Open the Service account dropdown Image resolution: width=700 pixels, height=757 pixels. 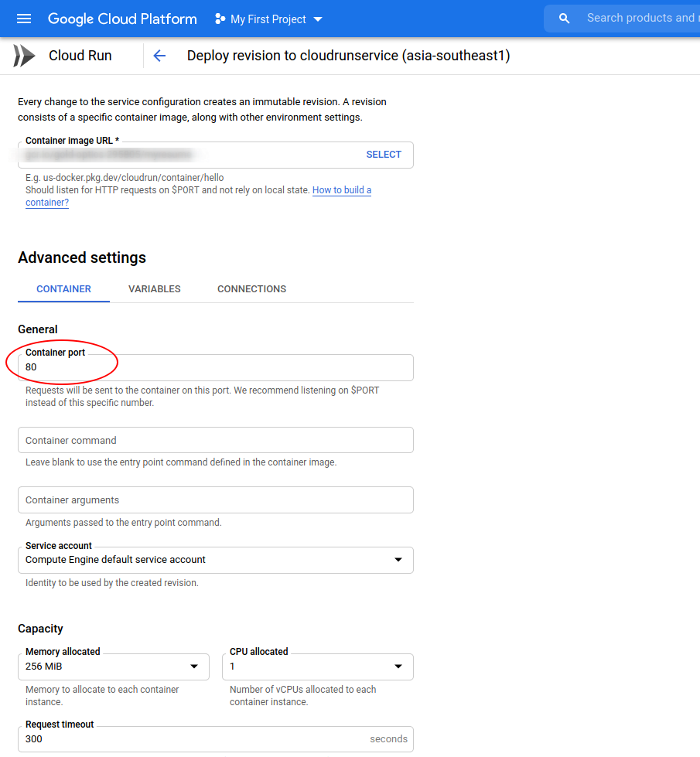[x=216, y=560]
